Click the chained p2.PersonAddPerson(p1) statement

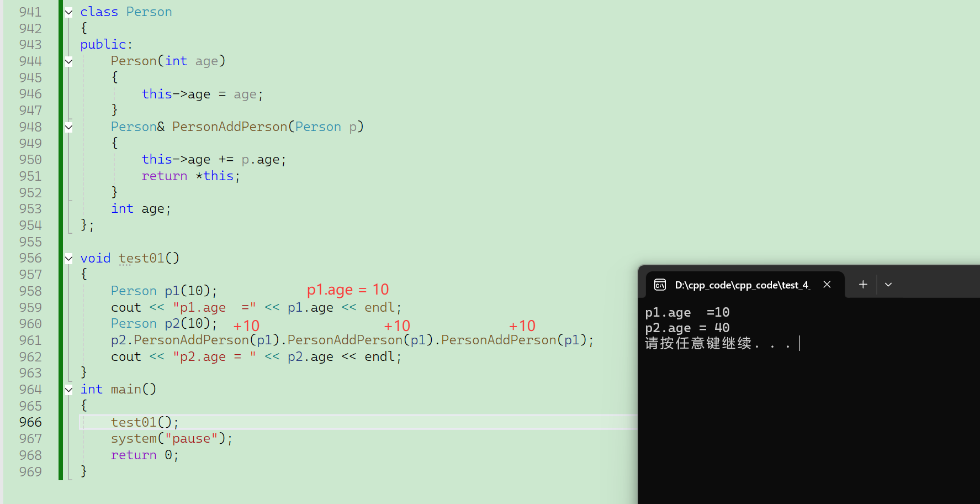(x=352, y=340)
